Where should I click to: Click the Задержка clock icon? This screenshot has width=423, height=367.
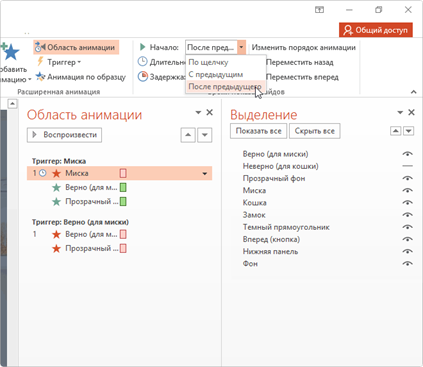[143, 76]
